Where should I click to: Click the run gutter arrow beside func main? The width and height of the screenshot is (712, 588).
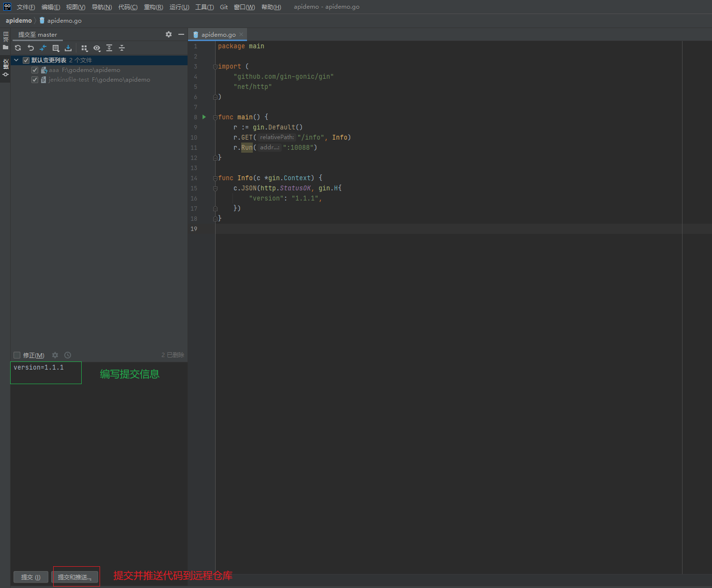(204, 117)
